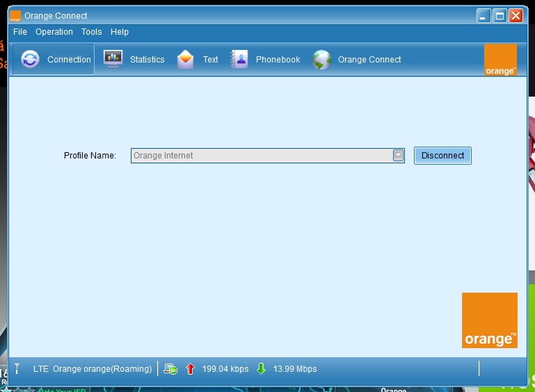Click the Profile Name: label

click(x=90, y=156)
